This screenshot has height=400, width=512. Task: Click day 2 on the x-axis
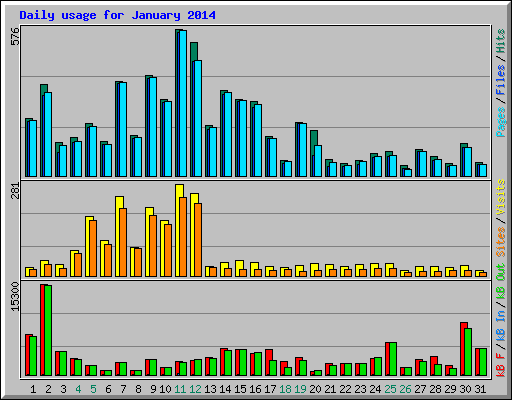(48, 389)
